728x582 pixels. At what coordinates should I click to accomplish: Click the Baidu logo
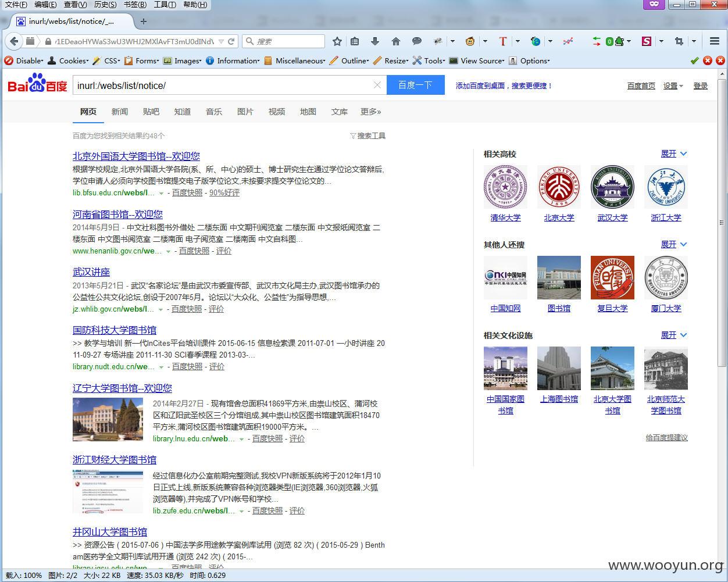(38, 83)
